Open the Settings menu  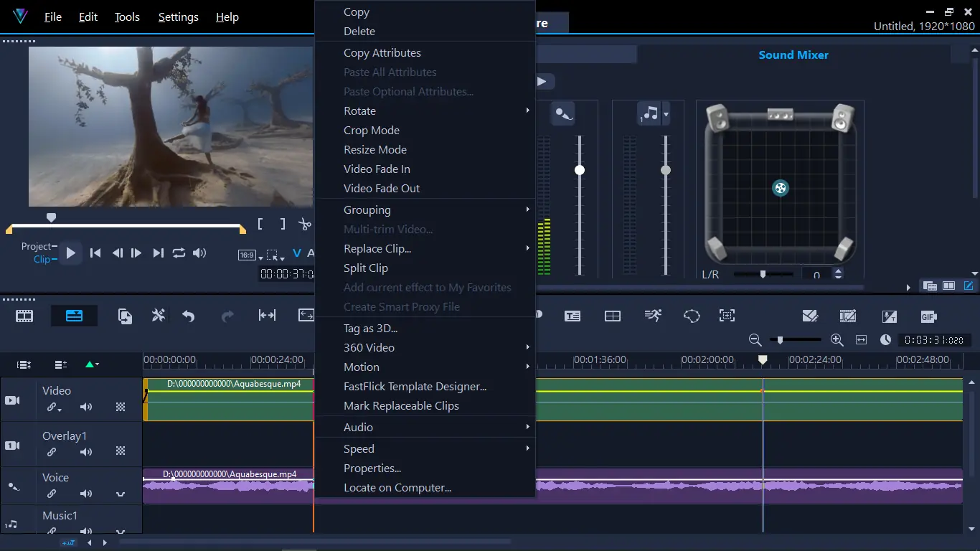pyautogui.click(x=179, y=17)
